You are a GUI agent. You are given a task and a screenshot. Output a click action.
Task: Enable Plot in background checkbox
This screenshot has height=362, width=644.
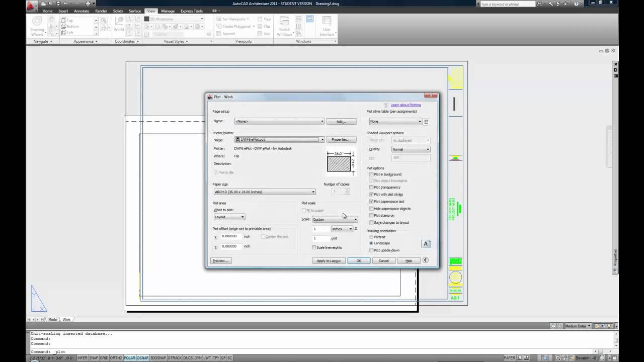point(371,174)
